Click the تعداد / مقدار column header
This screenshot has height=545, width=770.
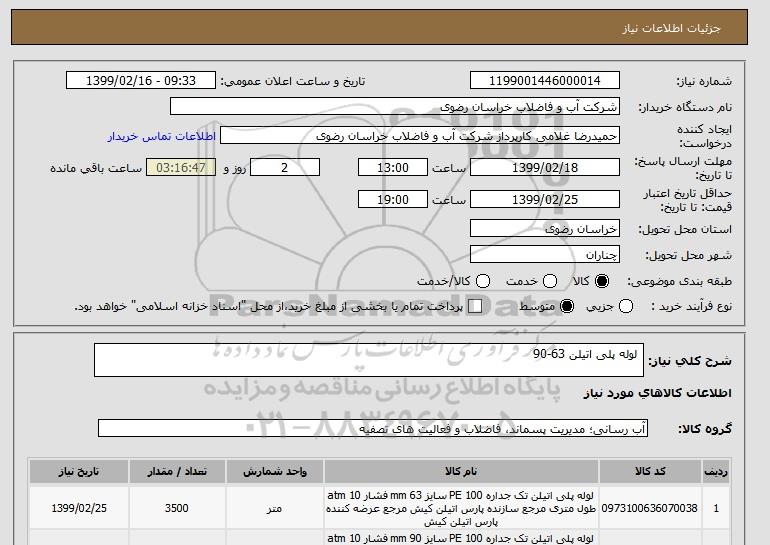(177, 472)
